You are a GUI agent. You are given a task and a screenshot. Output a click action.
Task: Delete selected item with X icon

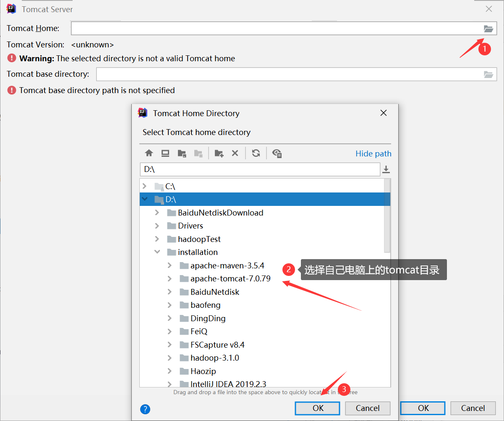click(235, 153)
